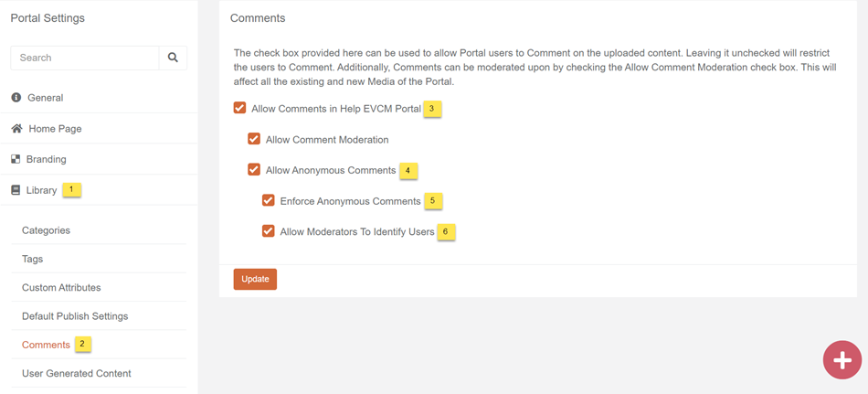Viewport: 868px width, 394px height.
Task: Click the Home Page house icon
Action: 16,129
